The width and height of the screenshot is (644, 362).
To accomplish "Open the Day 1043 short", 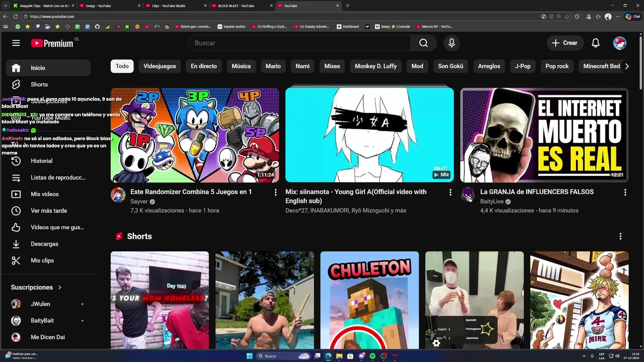I will [x=159, y=300].
